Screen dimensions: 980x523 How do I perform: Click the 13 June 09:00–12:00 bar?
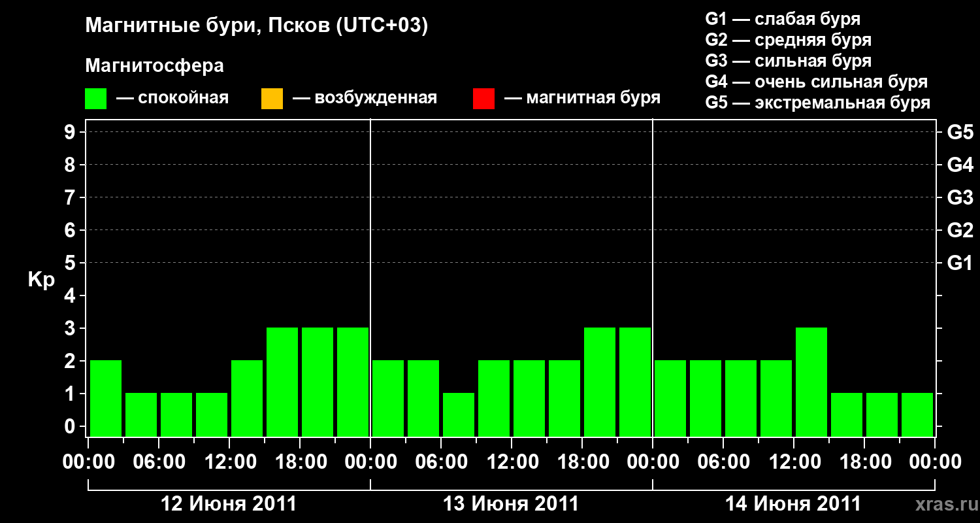point(494,398)
